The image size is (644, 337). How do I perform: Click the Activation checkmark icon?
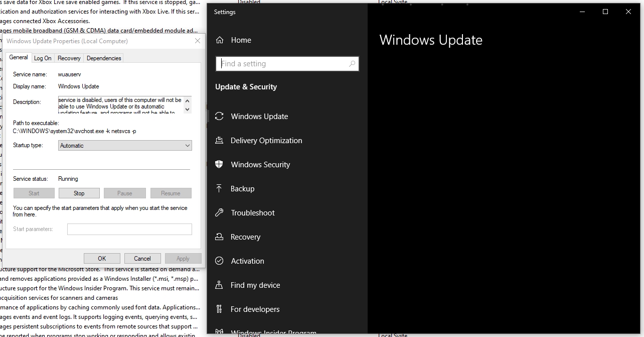pyautogui.click(x=219, y=261)
